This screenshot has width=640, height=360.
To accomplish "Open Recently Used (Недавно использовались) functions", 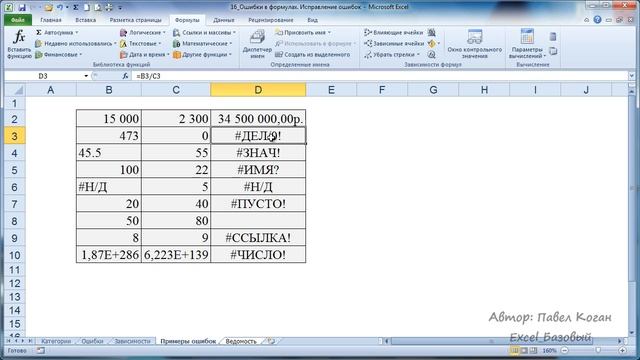I will tap(76, 43).
